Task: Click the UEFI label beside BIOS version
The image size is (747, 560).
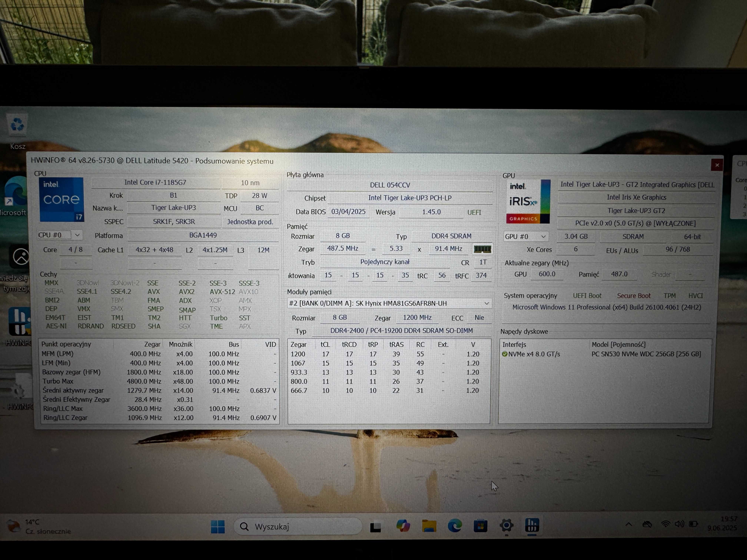Action: point(474,213)
